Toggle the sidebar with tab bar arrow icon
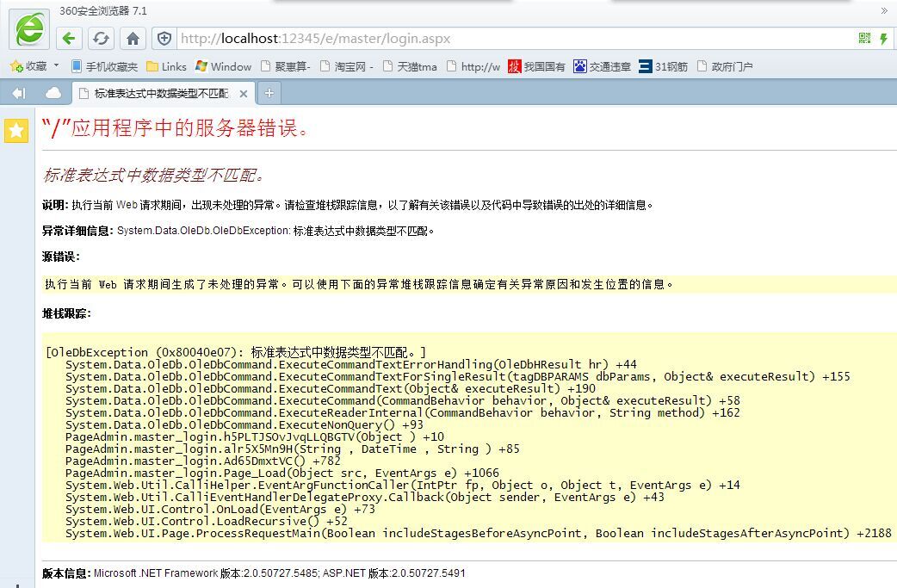The width and height of the screenshot is (897, 588). [x=18, y=93]
